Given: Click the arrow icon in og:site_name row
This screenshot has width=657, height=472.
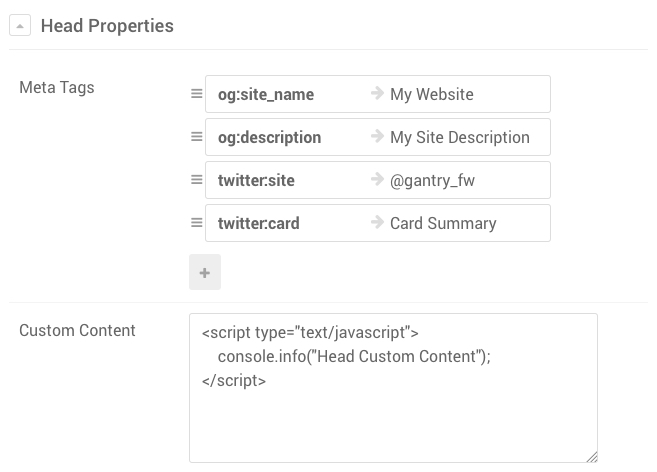Looking at the screenshot, I should click(377, 94).
